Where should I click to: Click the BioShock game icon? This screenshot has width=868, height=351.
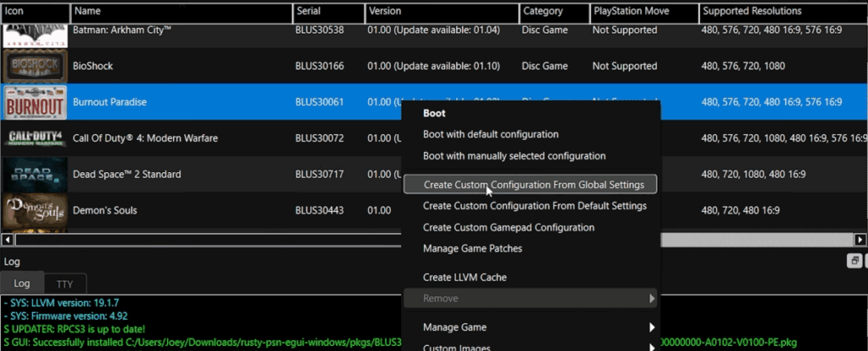point(34,66)
